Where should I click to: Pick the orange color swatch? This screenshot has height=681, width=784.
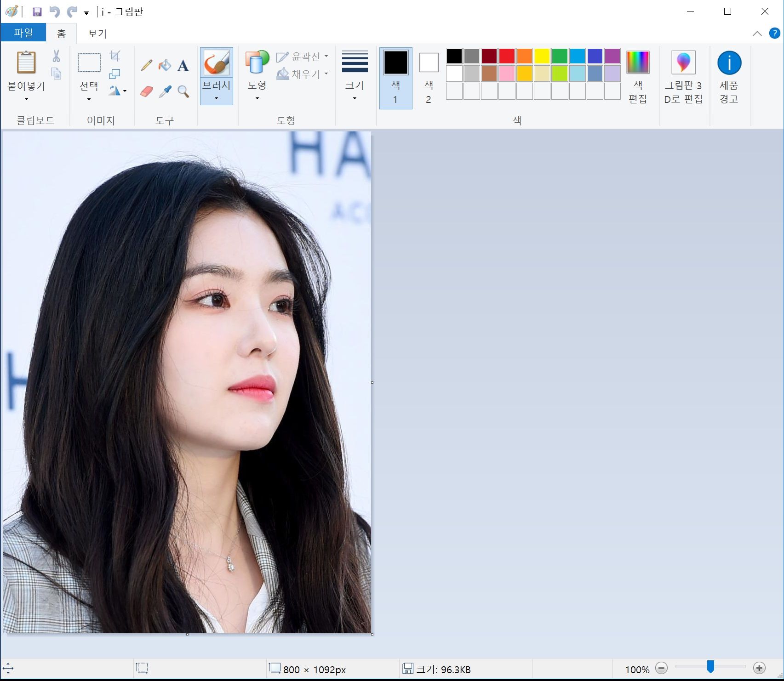tap(524, 56)
